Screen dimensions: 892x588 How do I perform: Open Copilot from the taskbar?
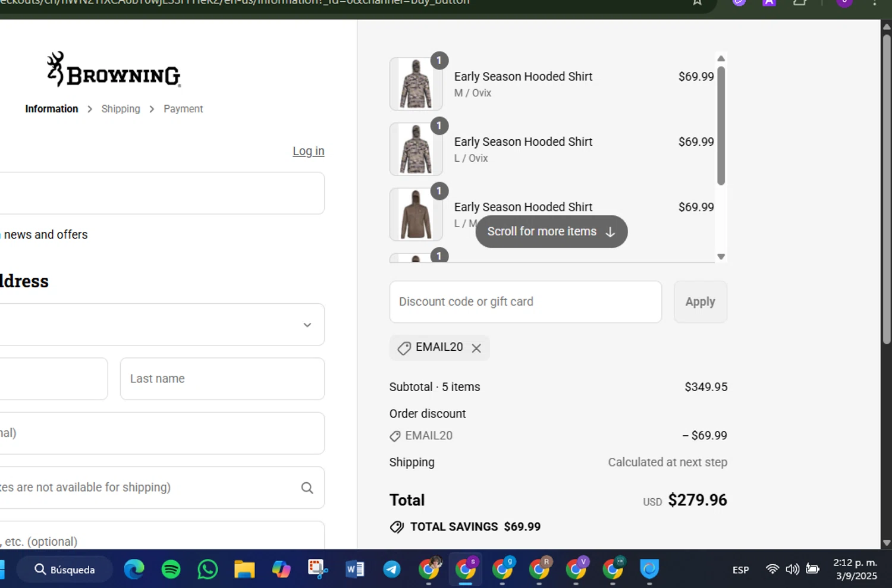281,570
